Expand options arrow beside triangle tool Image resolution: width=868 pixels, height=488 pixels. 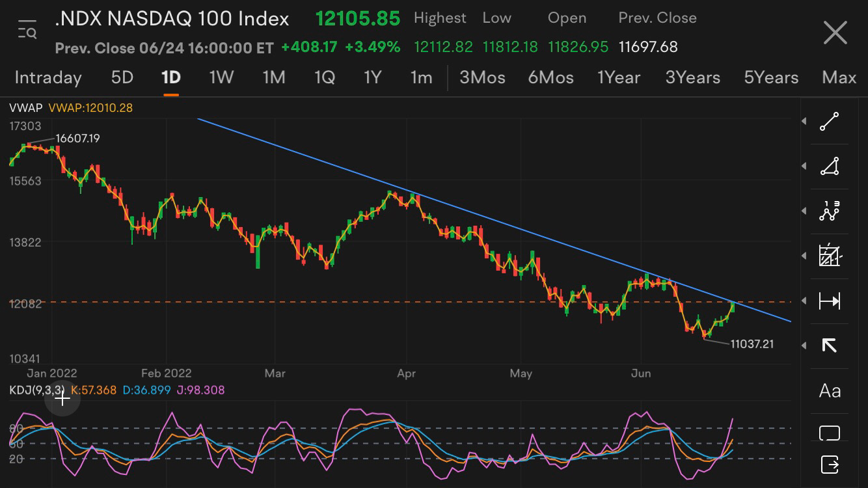(x=805, y=167)
